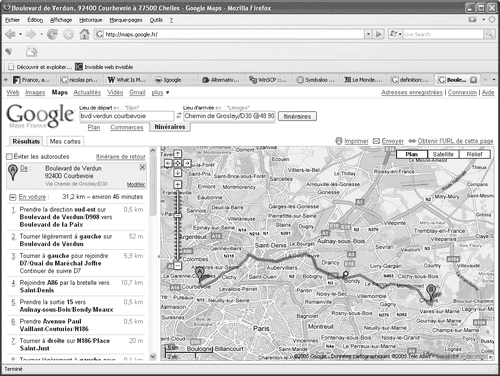This screenshot has width=500, height=376.
Task: Switch to the Le Monde browser tab
Action: [x=363, y=80]
